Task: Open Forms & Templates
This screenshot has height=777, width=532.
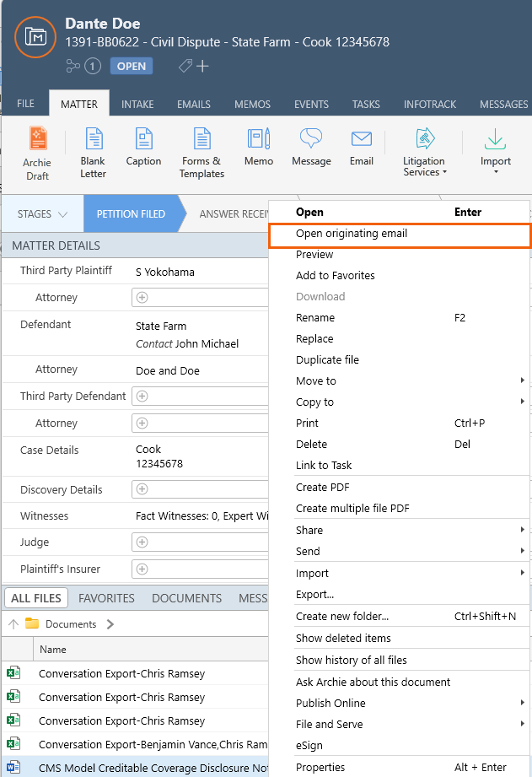Action: (x=202, y=140)
